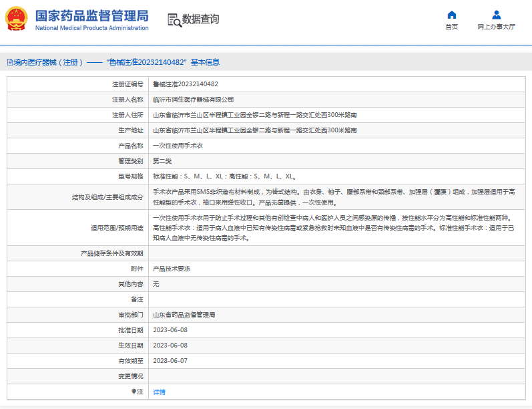The image size is (532, 409).
Task: Select registration number 鲁械注准20232140482 value
Action: 186,84
